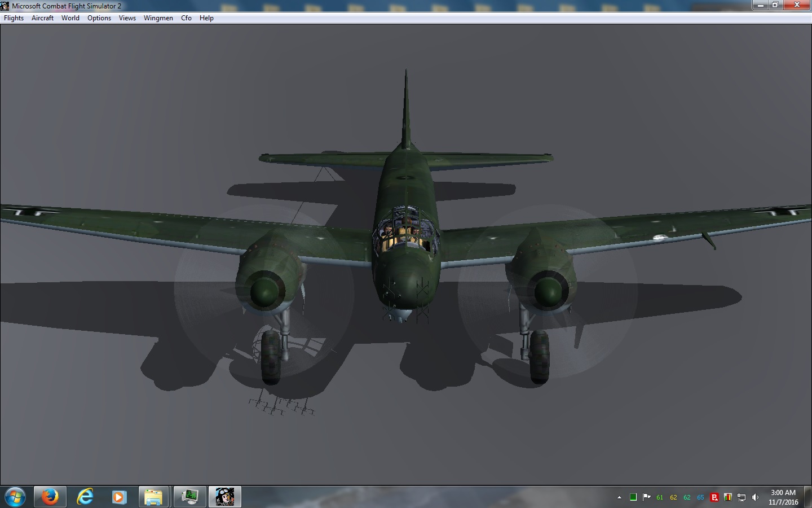The image size is (812, 508).
Task: Close the Combat Flight Simulator window
Action: pyautogui.click(x=797, y=5)
